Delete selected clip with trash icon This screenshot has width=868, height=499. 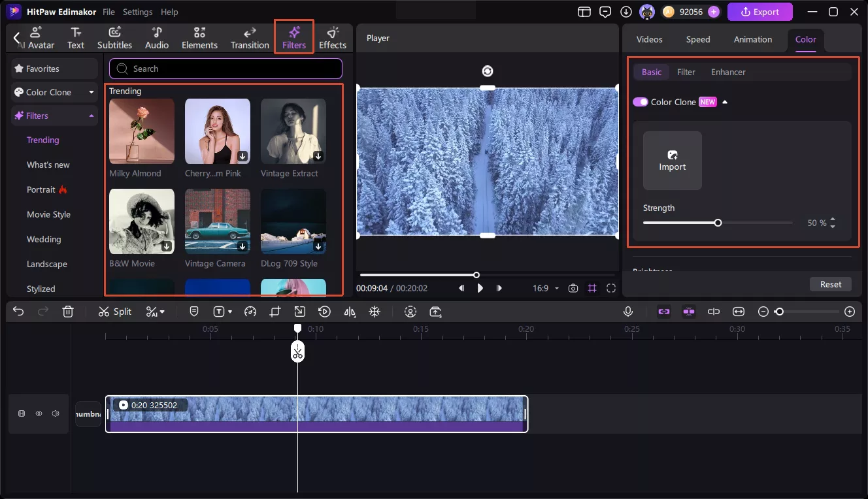tap(68, 312)
